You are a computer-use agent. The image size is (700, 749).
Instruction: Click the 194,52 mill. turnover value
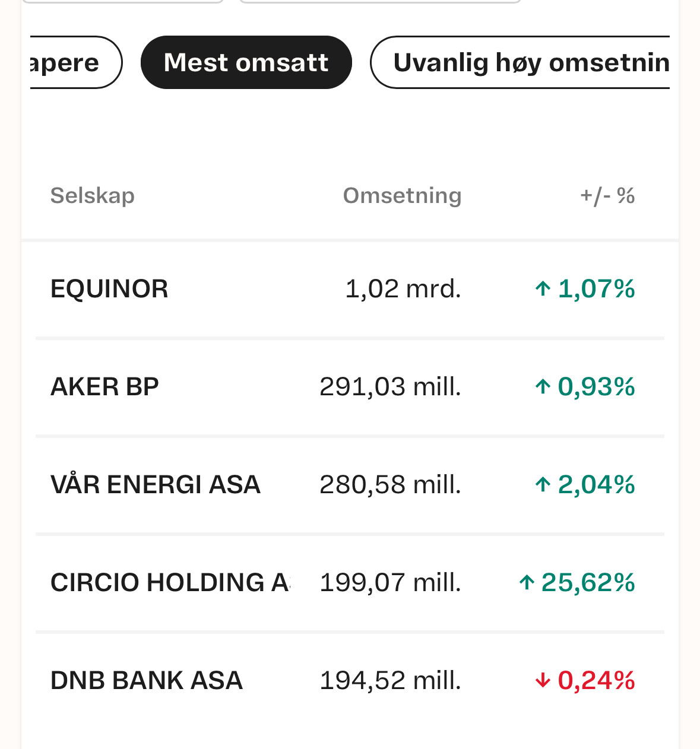click(x=390, y=681)
